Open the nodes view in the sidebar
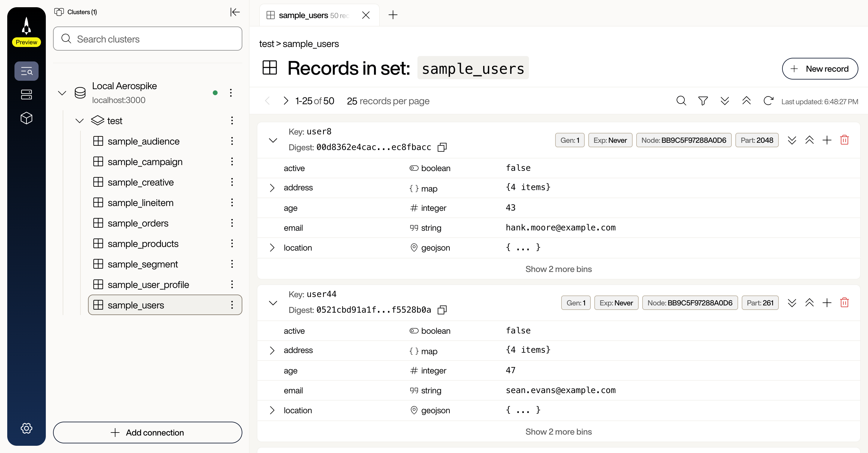This screenshot has height=453, width=868. [26, 94]
